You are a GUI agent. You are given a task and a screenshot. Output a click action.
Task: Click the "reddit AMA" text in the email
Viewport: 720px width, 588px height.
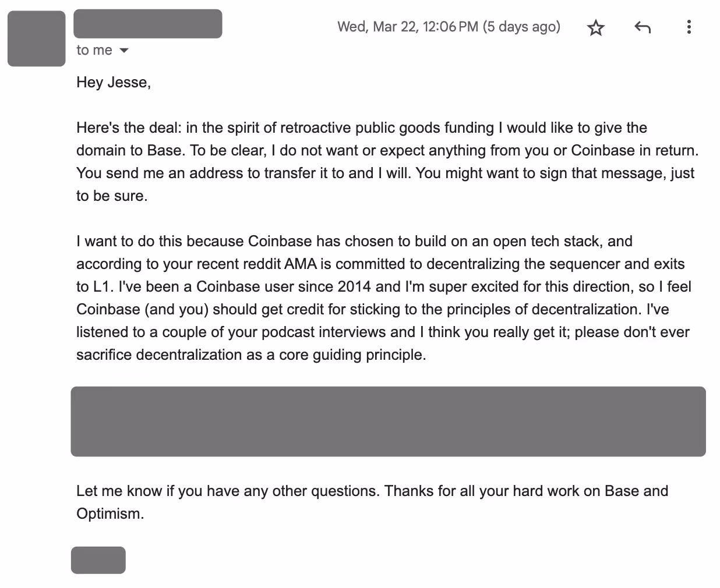click(277, 264)
